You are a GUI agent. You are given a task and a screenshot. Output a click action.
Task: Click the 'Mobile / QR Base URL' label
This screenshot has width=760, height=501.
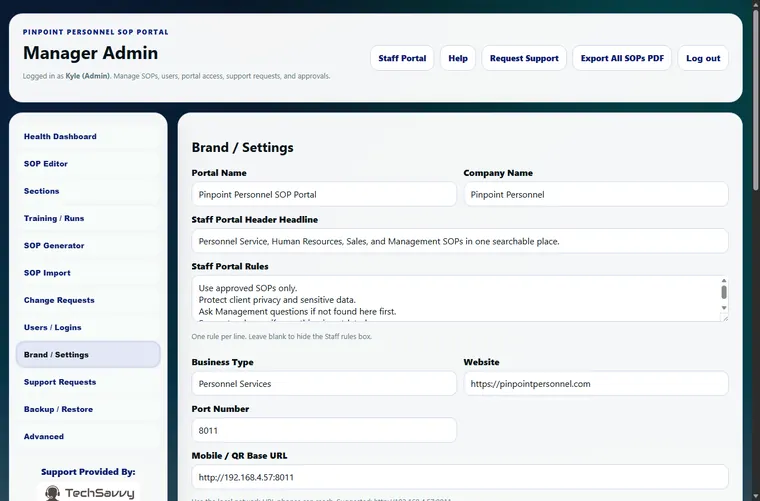239,455
